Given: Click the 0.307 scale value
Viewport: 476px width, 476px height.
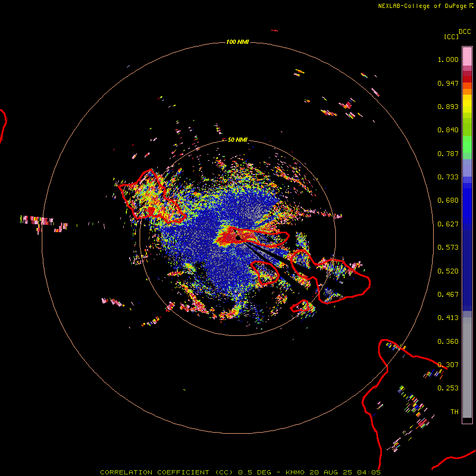Looking at the screenshot, I should (x=448, y=365).
